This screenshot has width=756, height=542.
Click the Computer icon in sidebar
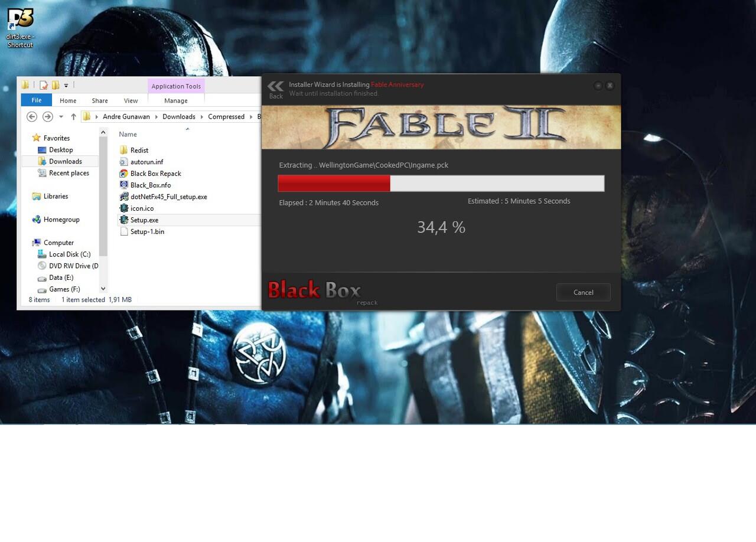37,243
